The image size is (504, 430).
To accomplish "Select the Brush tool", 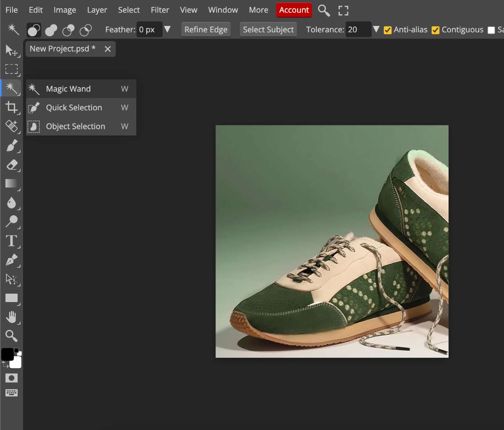I will [11, 146].
